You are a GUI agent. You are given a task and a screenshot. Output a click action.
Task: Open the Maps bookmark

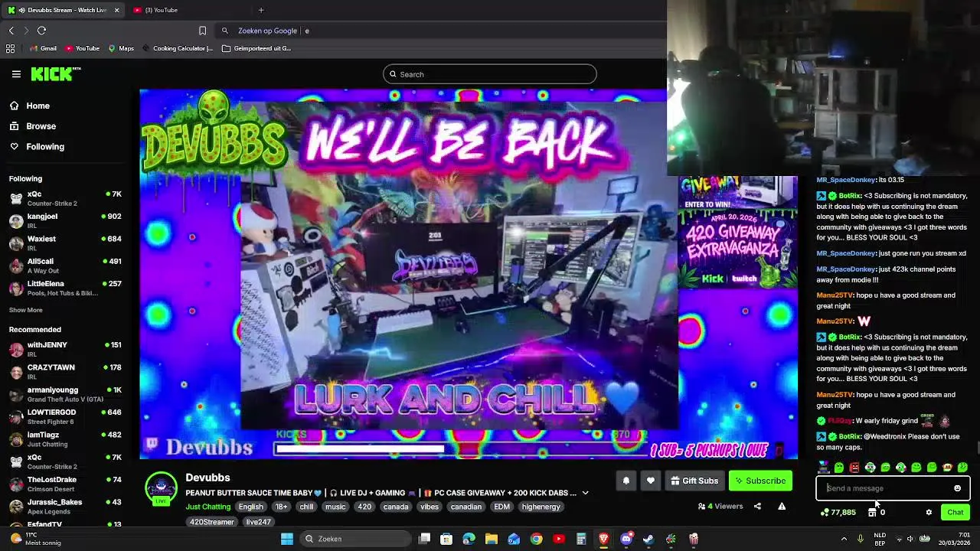point(121,48)
